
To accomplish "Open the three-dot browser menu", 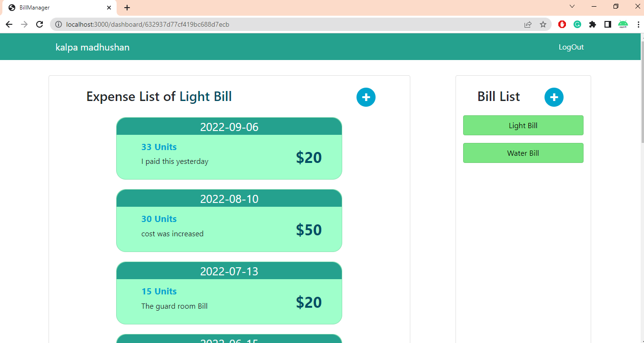I will (638, 24).
